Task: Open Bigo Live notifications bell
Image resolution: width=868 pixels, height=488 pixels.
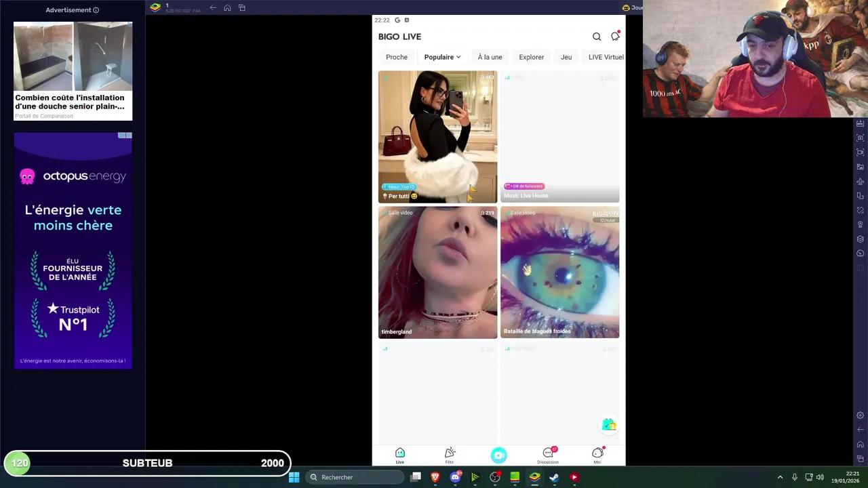Action: [615, 36]
